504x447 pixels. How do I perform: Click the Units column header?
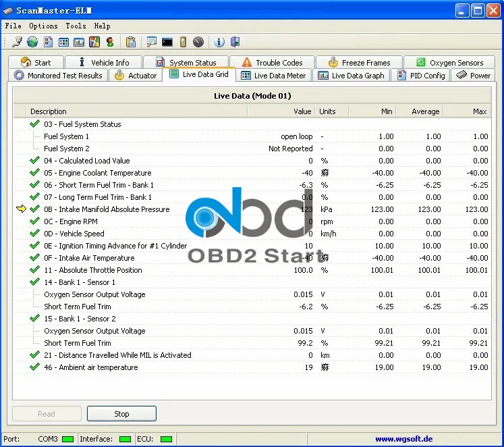[x=331, y=111]
